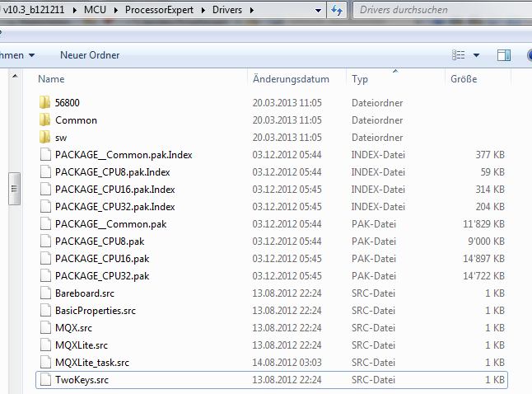Screen dimensions: 532x394
Task: Expand subfolders arrow after v10.3_b121211
Action: click(75, 10)
